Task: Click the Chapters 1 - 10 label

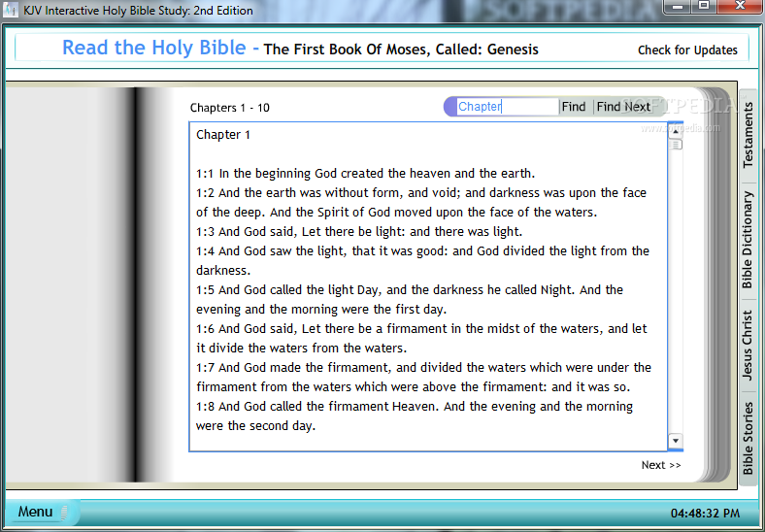Action: (230, 108)
